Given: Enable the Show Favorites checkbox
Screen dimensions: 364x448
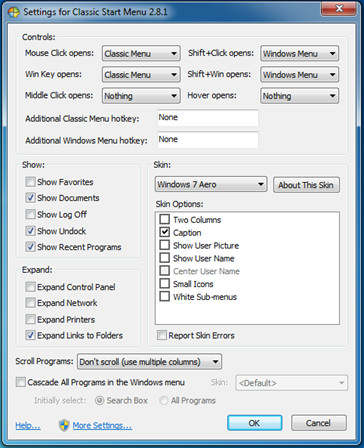Looking at the screenshot, I should [30, 182].
